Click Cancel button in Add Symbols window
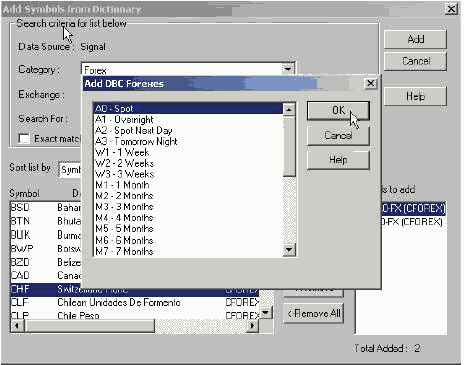Viewport: 464px width, 365px height. tap(415, 61)
